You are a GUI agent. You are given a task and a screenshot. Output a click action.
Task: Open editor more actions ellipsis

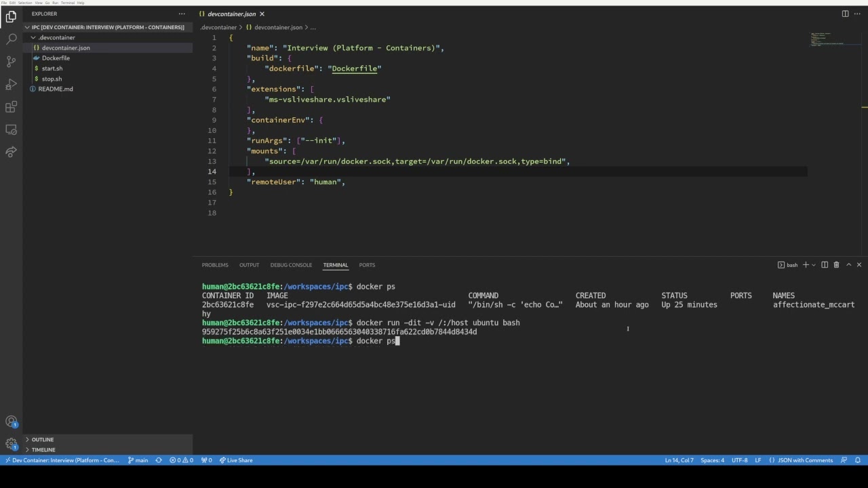tap(858, 14)
